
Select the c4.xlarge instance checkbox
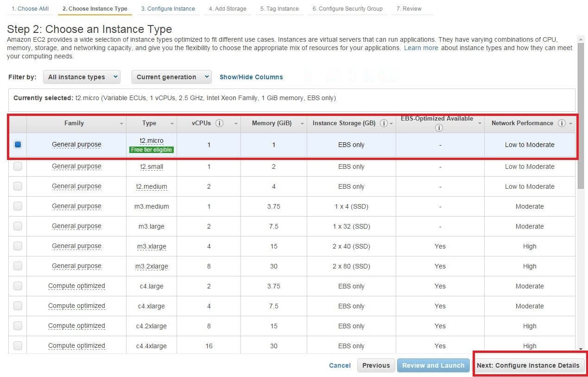pos(18,306)
